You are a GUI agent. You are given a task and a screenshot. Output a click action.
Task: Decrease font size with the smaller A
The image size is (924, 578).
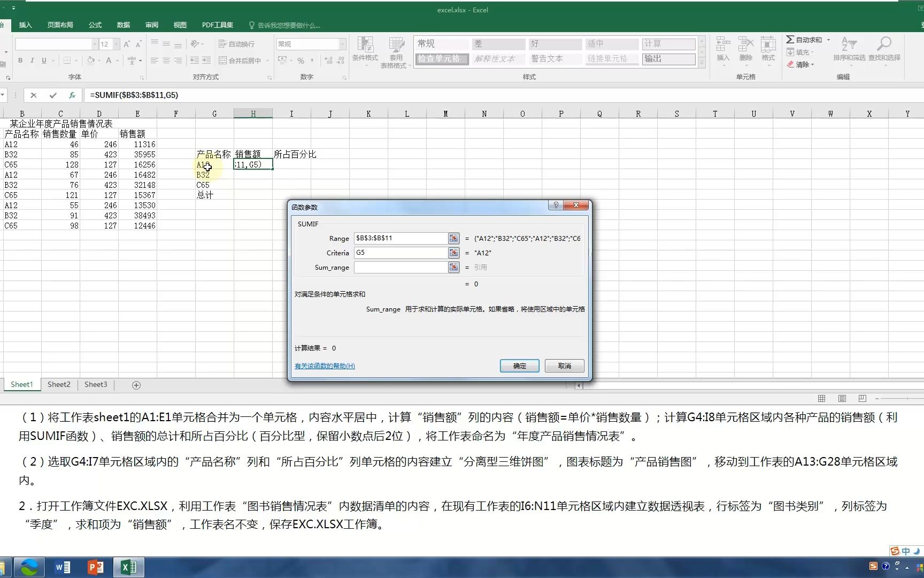[x=138, y=44]
